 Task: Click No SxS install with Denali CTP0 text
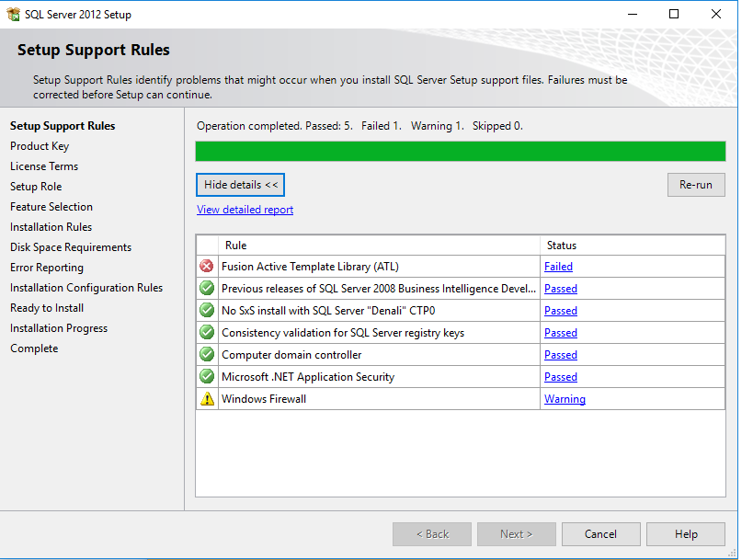tap(328, 311)
